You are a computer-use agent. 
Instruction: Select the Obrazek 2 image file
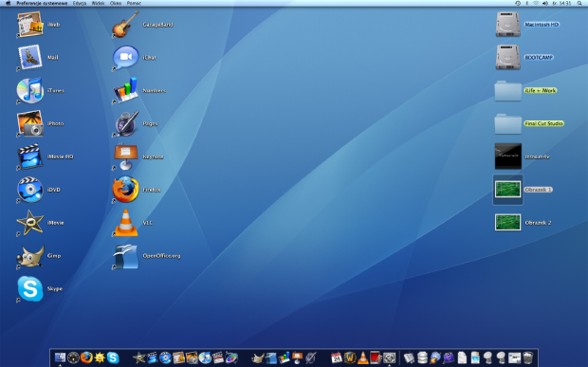coord(507,222)
